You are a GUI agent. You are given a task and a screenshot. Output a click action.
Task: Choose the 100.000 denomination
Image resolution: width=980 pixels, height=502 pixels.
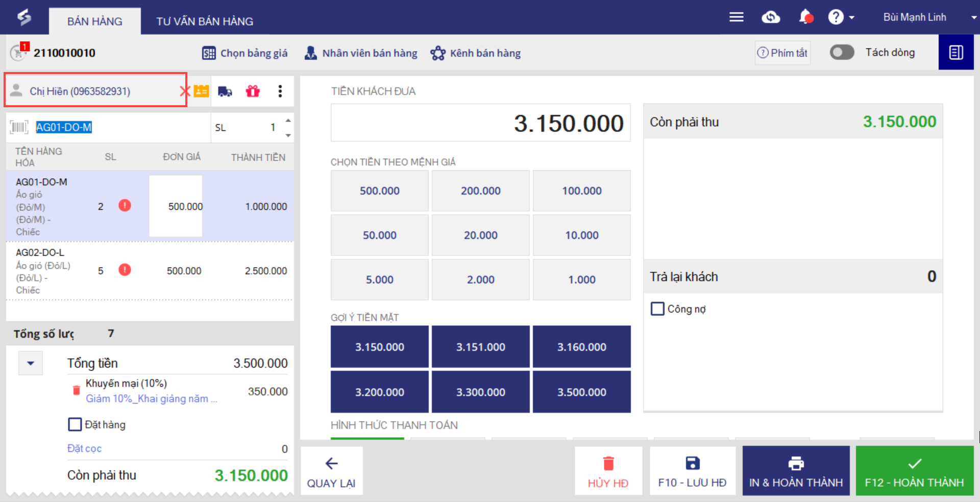click(x=582, y=191)
